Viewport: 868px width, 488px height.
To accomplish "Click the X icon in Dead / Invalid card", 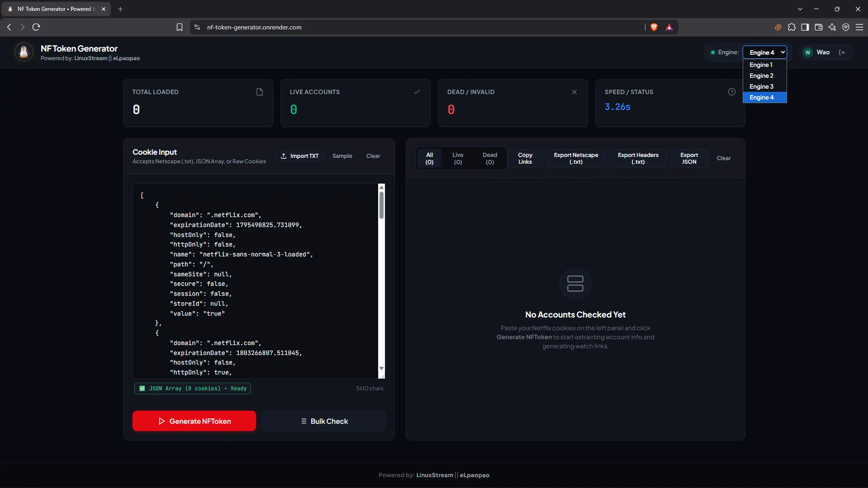I will coord(574,92).
